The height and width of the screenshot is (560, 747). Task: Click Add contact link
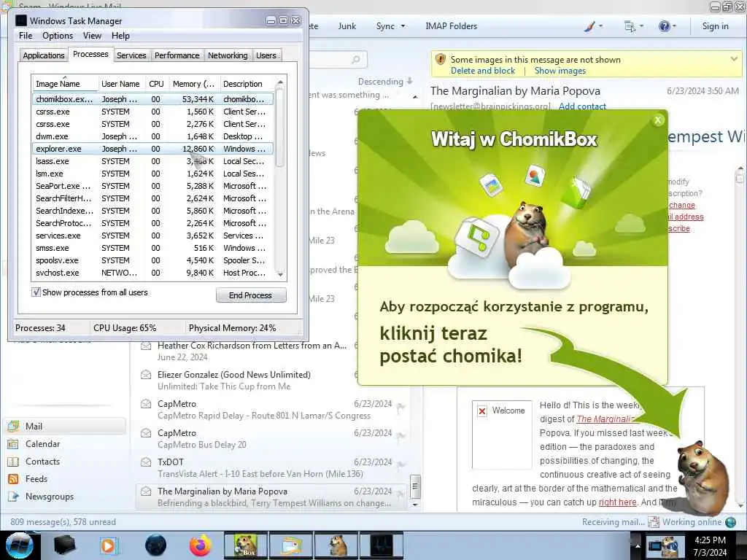click(x=582, y=106)
